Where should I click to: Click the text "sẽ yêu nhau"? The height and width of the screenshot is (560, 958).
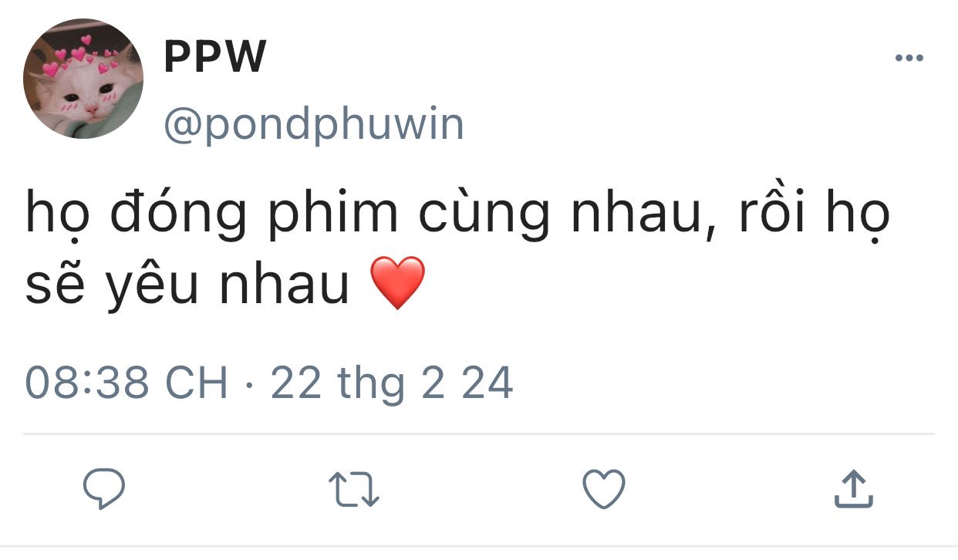[x=187, y=285]
